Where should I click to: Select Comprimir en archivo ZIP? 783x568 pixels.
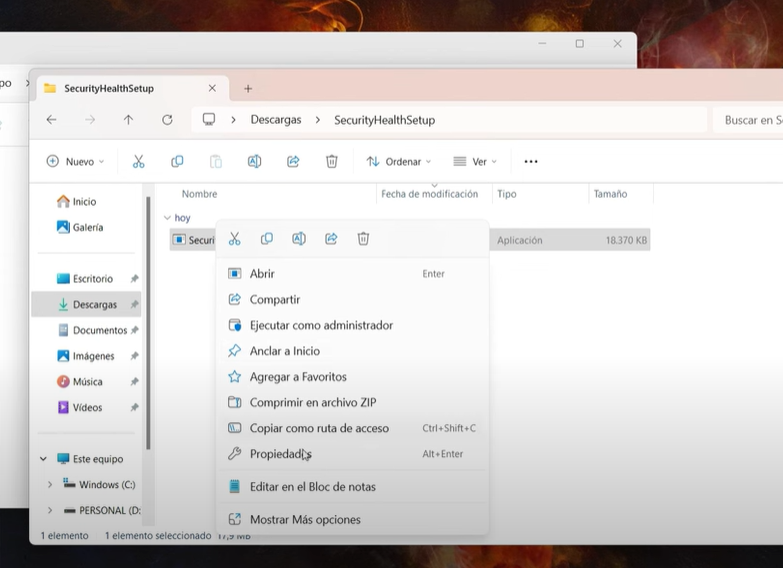352,402
